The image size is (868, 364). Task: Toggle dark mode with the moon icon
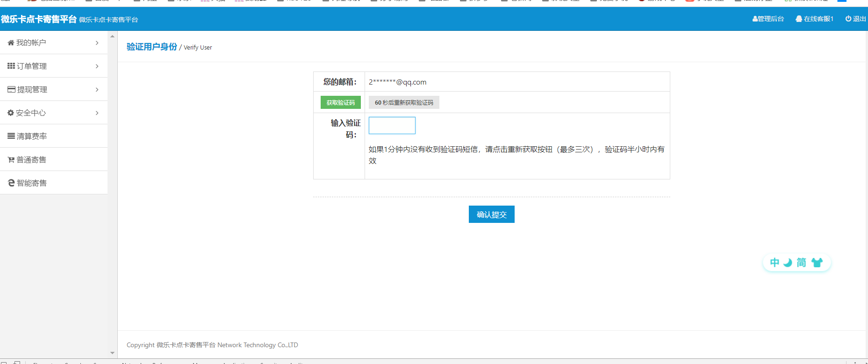point(788,263)
